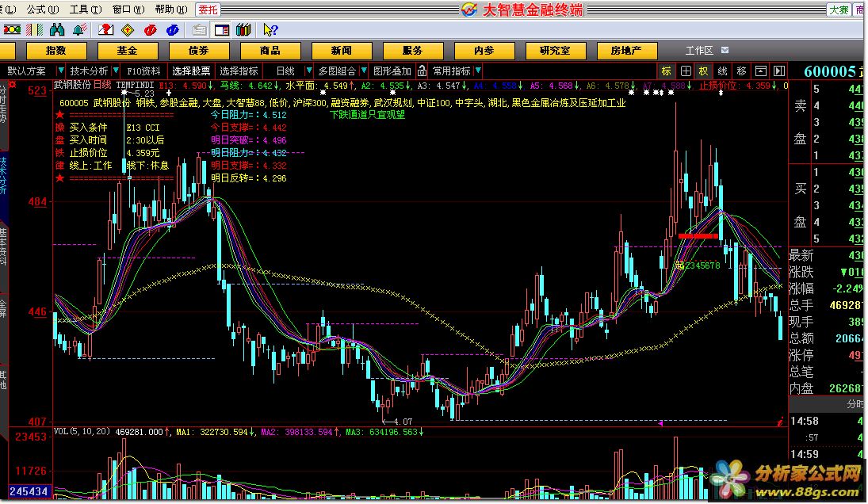Screen dimensions: 868x504
Task: Click the red-green striped bars toolbar icon
Action: (34, 29)
